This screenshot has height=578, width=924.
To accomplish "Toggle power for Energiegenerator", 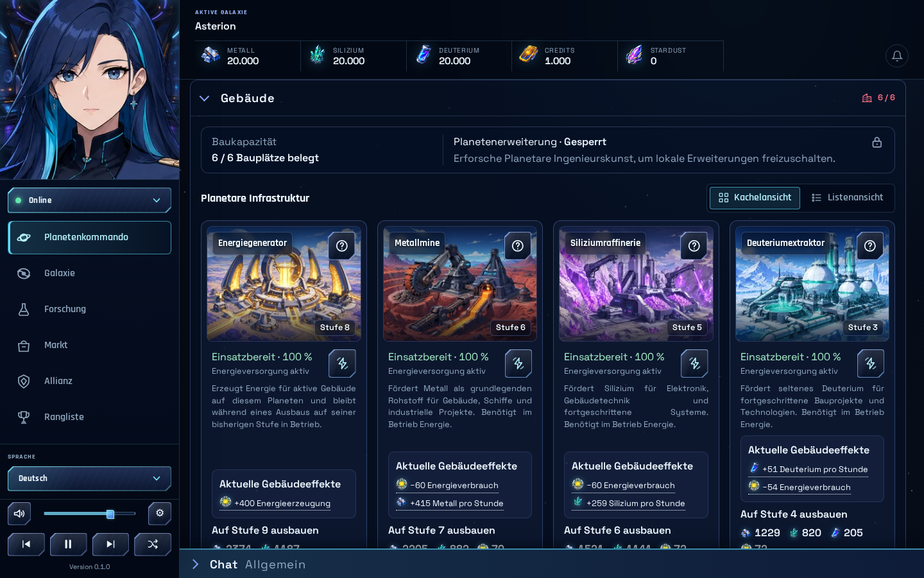I will (x=342, y=363).
